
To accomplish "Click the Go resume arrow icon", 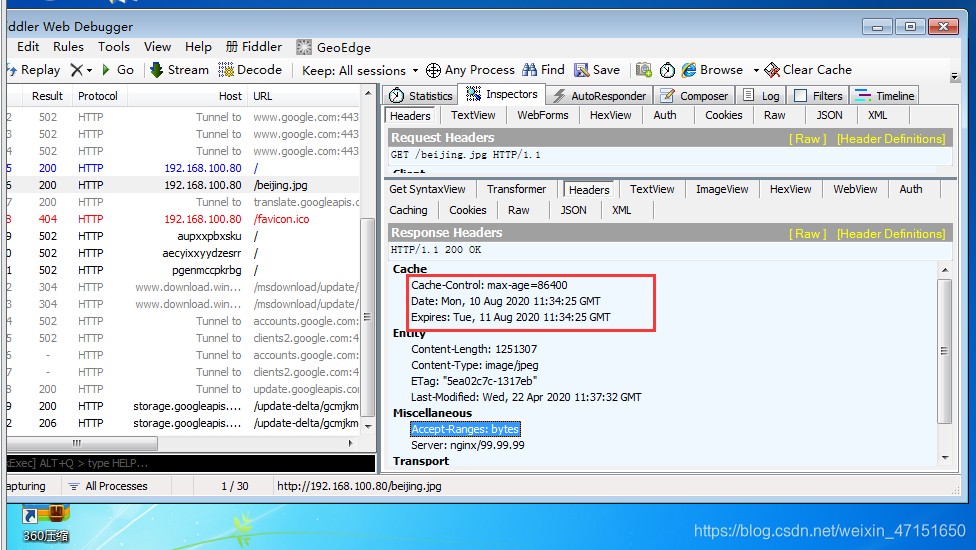I will coord(106,70).
